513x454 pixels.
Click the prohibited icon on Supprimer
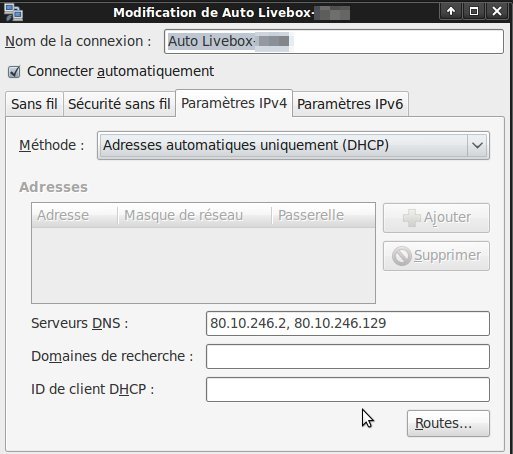tap(402, 256)
